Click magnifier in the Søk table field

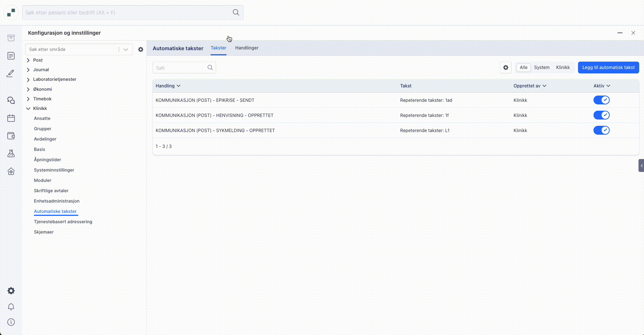(x=210, y=68)
